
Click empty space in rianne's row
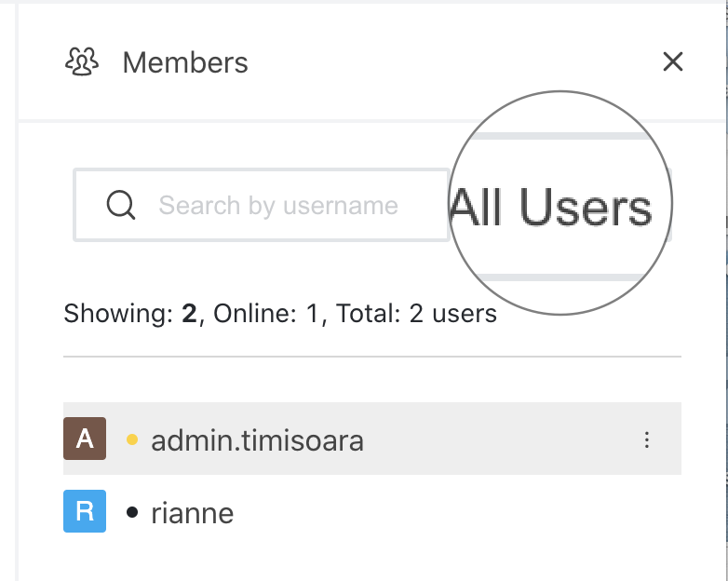pos(465,512)
